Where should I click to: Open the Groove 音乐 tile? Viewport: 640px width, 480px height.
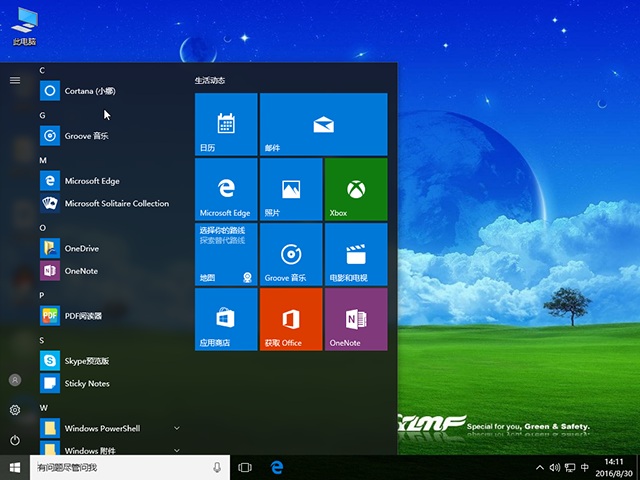tap(290, 254)
